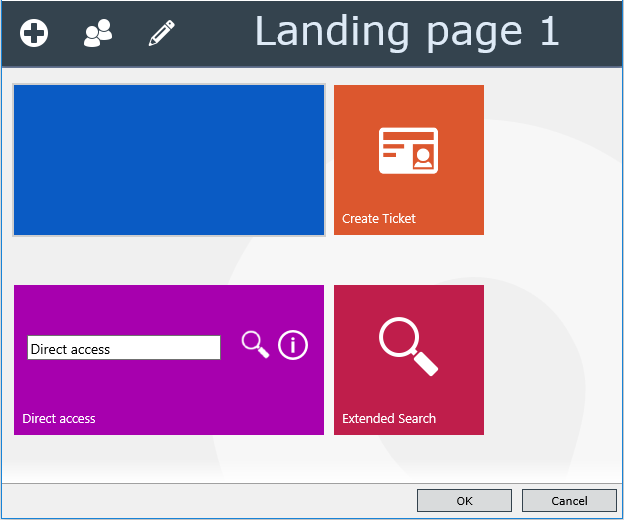The width and height of the screenshot is (624, 520).
Task: Select the purple Direct access tile background
Action: 169,390
